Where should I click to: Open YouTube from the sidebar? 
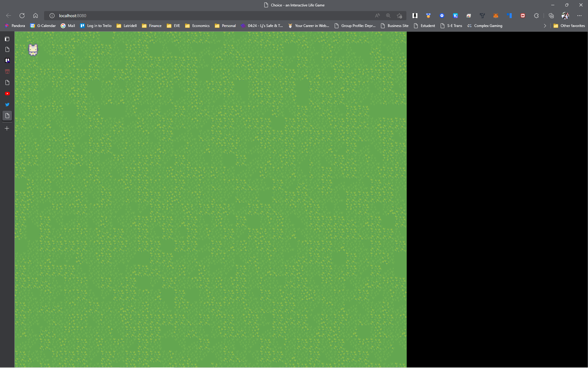click(x=7, y=94)
